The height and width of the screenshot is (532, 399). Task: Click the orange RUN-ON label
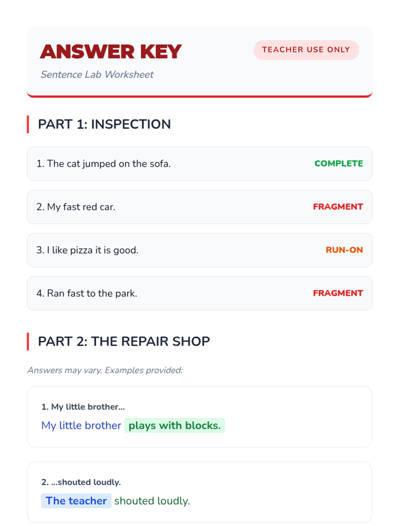click(x=344, y=250)
